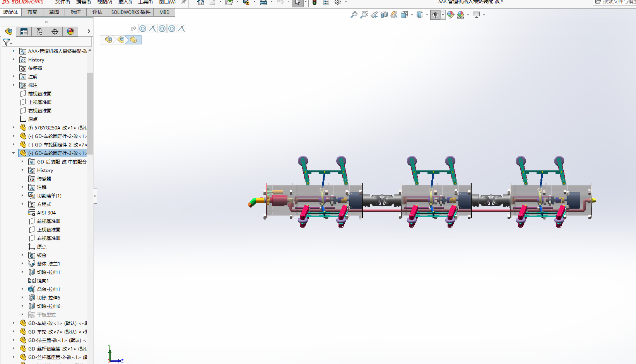The width and height of the screenshot is (636, 364).
Task: Click the Previous View icon
Action: click(374, 15)
